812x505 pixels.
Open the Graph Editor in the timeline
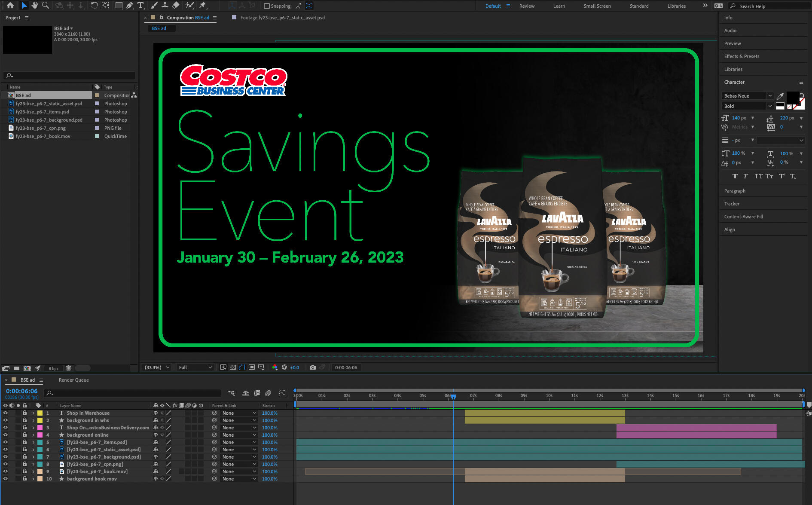coord(283,393)
